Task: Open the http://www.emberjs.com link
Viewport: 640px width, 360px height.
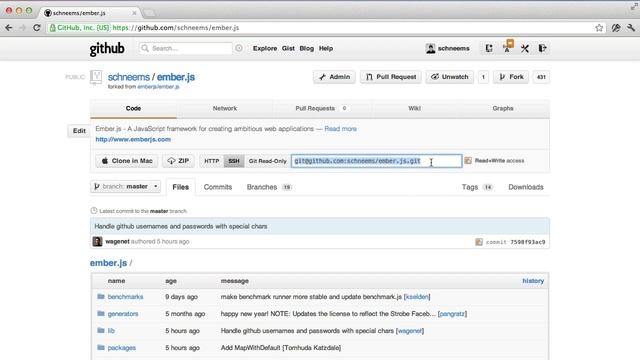Action: (x=133, y=139)
